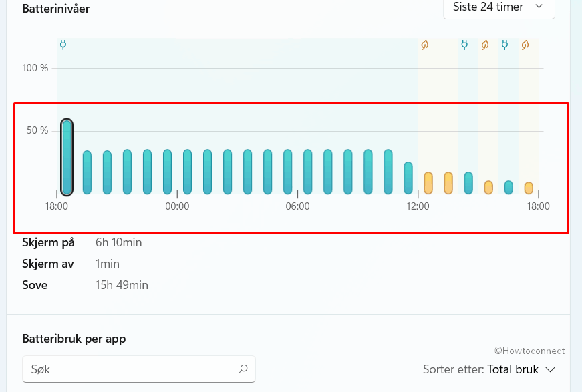Click the rightmost plug charging icon
Viewport: 582px width, 392px height.
click(x=505, y=45)
